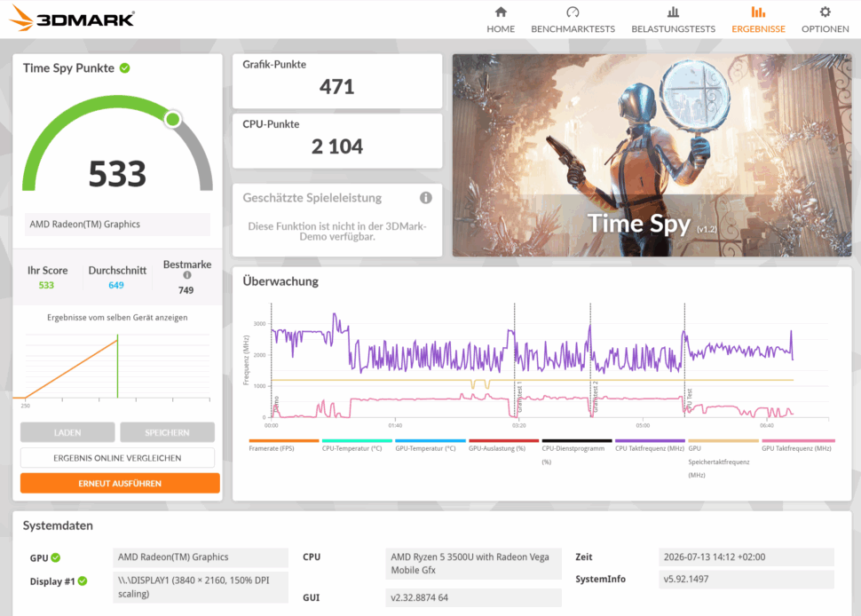This screenshot has width=861, height=616.
Task: Click info icon under Bestmarke
Action: pos(186,275)
